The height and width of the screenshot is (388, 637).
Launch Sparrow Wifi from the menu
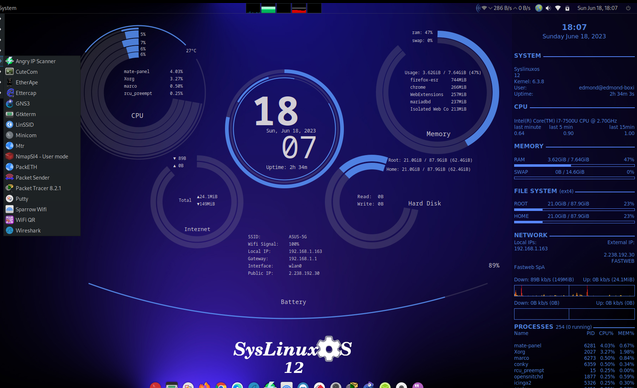[x=42, y=209]
